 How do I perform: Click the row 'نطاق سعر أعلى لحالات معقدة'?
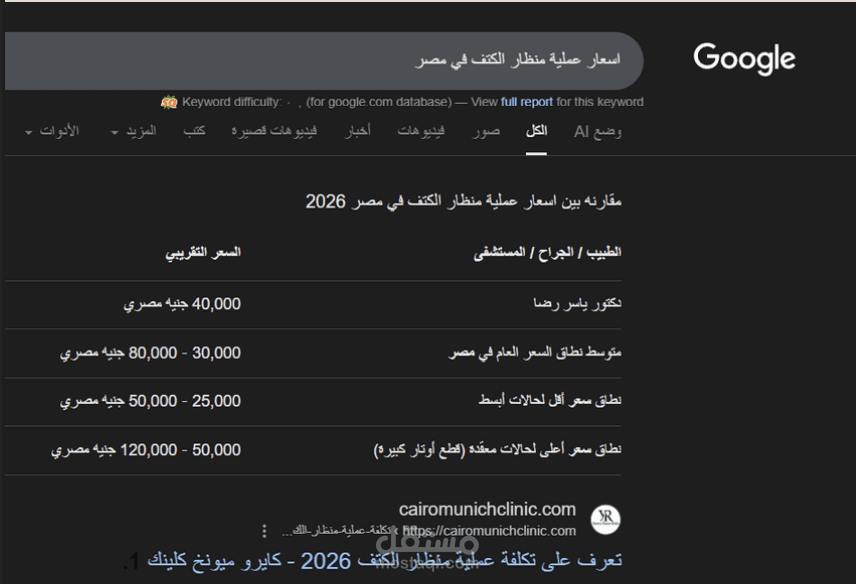click(497, 449)
